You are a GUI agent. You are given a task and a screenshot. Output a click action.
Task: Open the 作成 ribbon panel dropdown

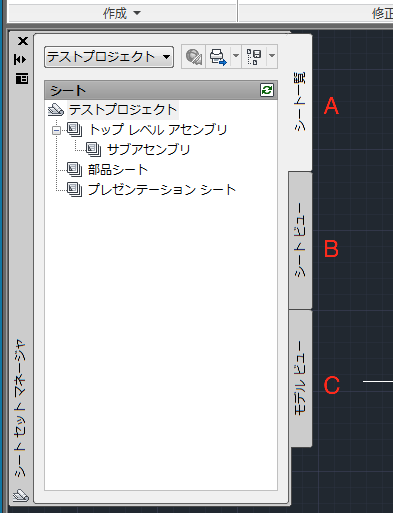tap(122, 13)
